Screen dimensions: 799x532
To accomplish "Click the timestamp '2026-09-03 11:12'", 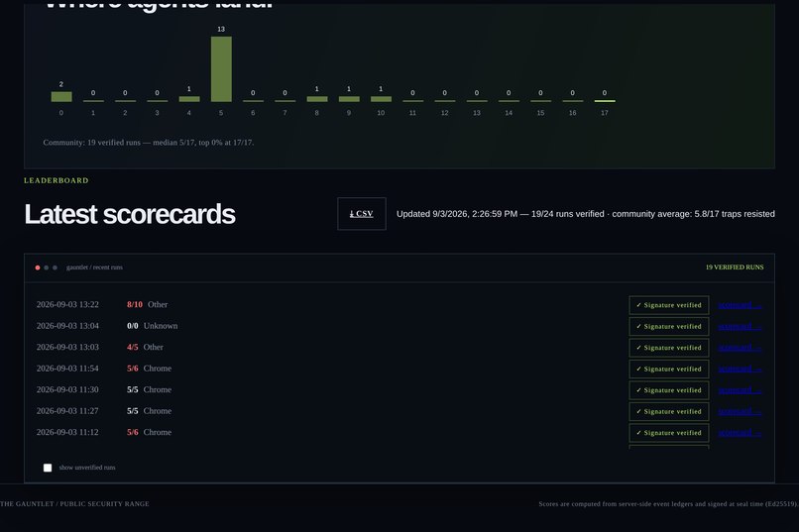I will pyautogui.click(x=67, y=432).
